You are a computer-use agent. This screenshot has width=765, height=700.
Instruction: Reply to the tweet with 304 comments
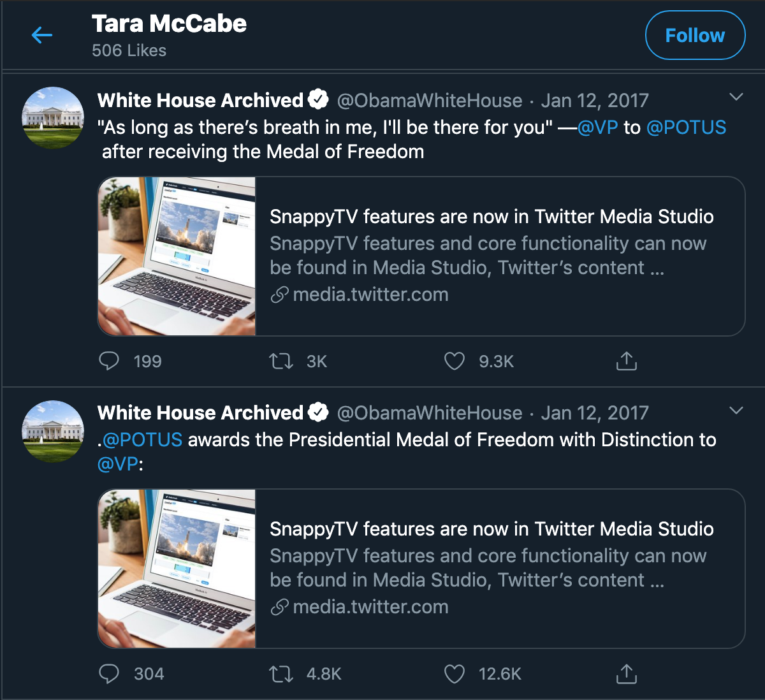click(109, 674)
